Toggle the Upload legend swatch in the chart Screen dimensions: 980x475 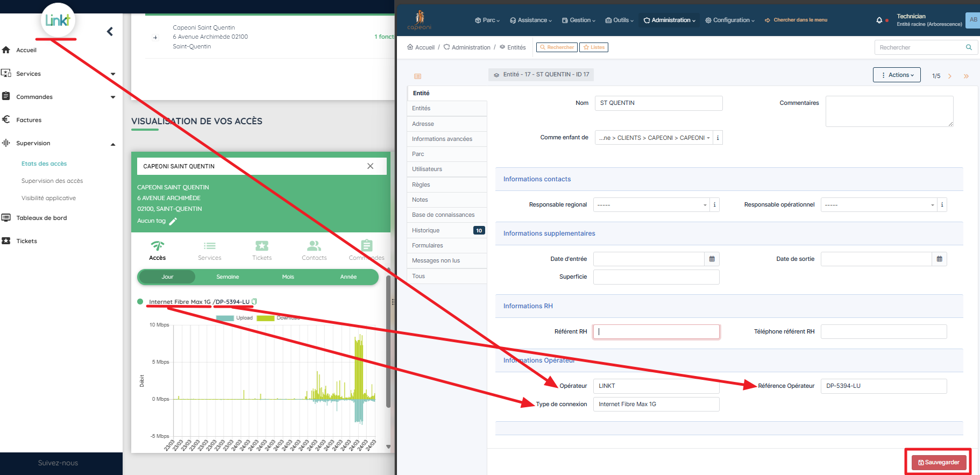(225, 318)
